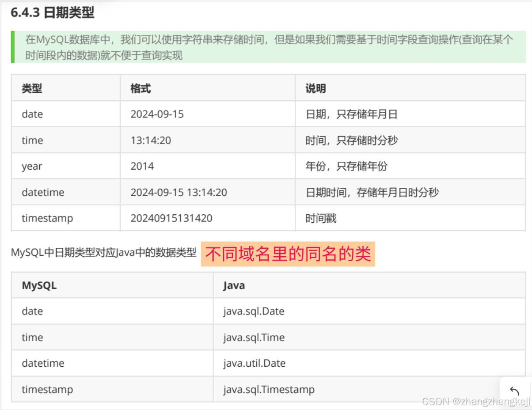Click the "java.sql.Timestamp" cell
This screenshot has height=410, width=532.
(x=369, y=389)
